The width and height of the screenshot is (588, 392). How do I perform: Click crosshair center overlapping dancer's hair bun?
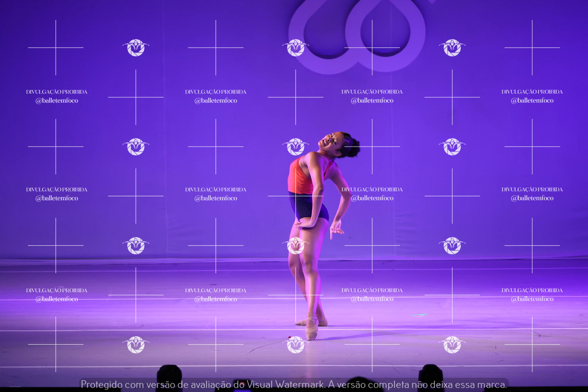pyautogui.click(x=372, y=147)
